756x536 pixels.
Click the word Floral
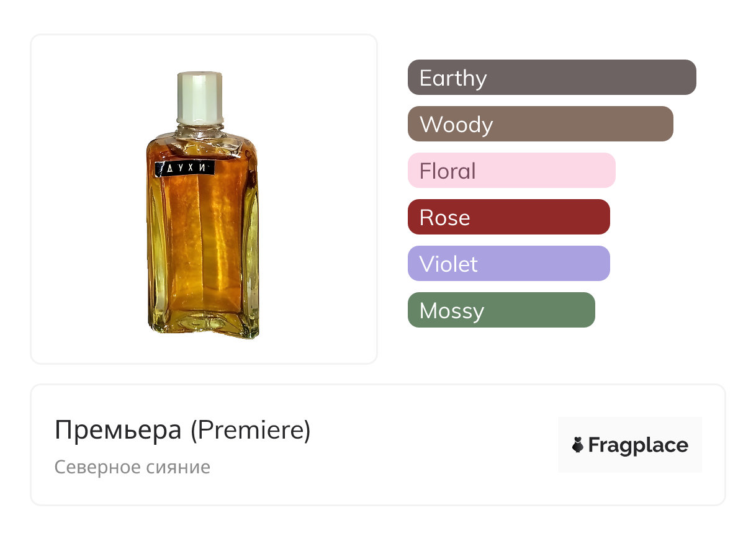[x=448, y=171]
